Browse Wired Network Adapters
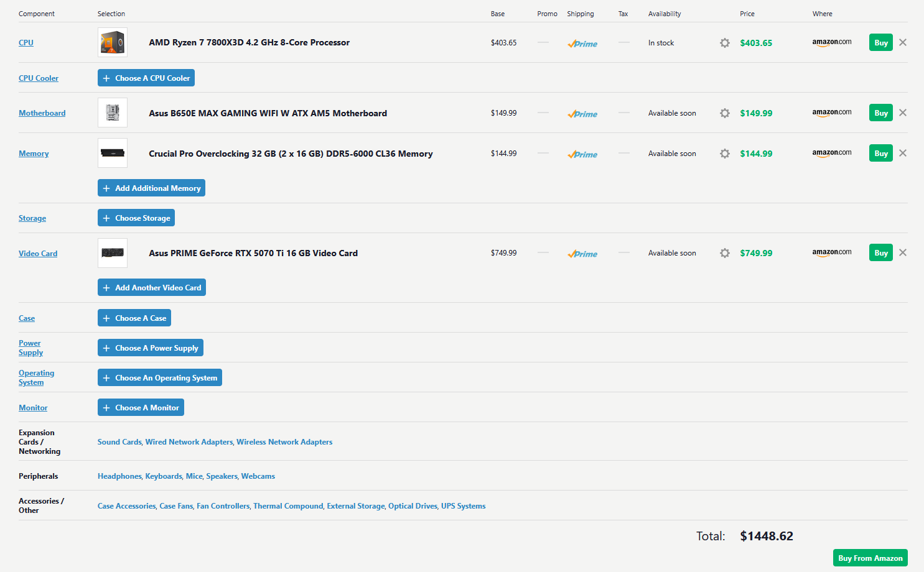This screenshot has height=572, width=924. (x=189, y=442)
